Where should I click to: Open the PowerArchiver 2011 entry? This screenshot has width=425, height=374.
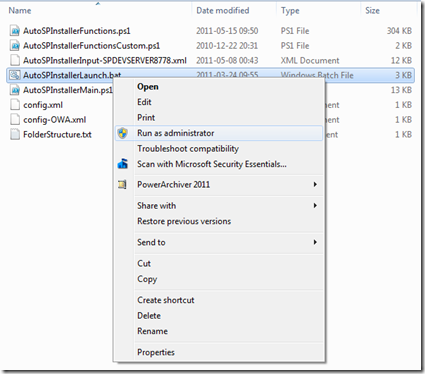219,184
